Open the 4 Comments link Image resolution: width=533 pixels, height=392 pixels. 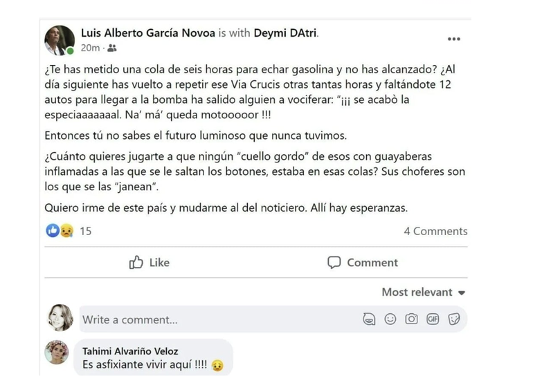[x=435, y=231]
